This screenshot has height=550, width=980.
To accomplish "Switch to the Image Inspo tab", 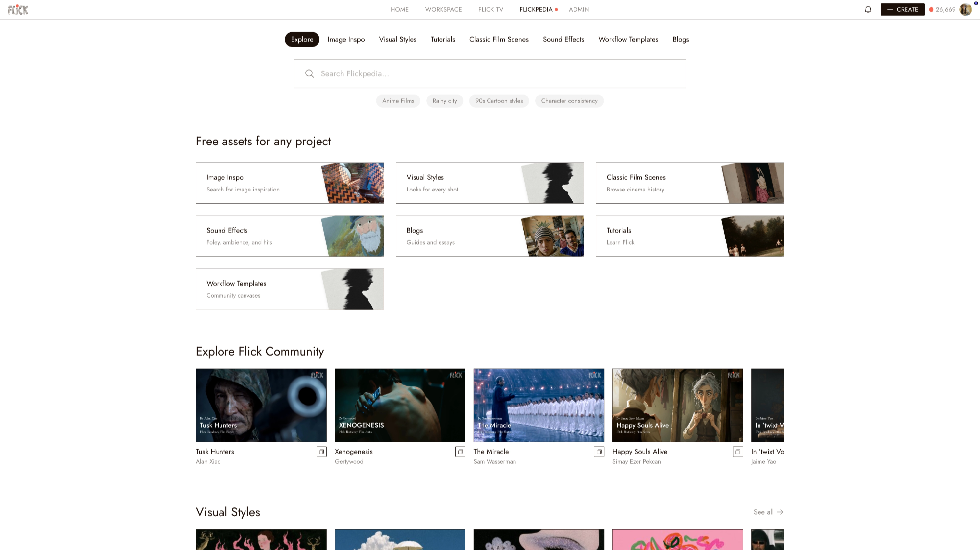I will [346, 39].
